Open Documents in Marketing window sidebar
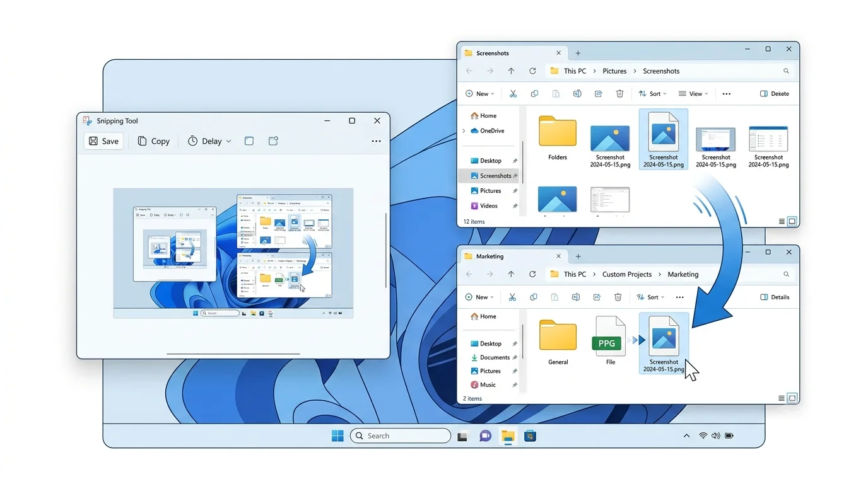 [x=490, y=357]
